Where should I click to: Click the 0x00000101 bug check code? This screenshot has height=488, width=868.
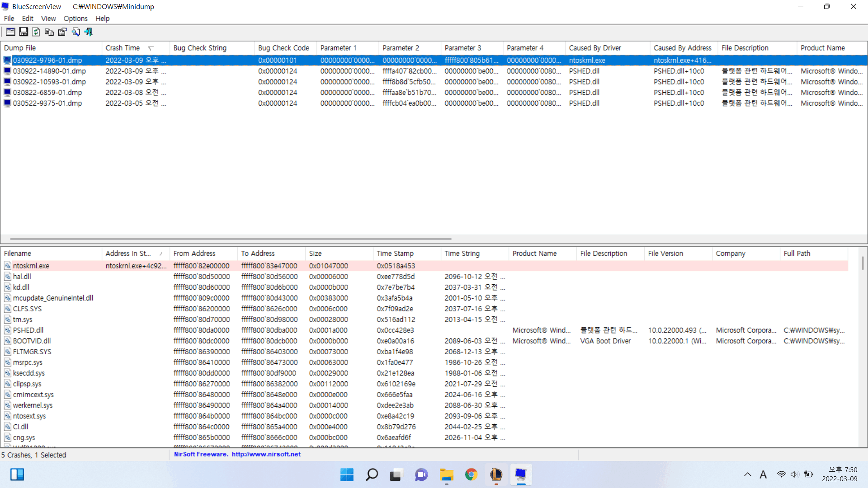pos(278,60)
